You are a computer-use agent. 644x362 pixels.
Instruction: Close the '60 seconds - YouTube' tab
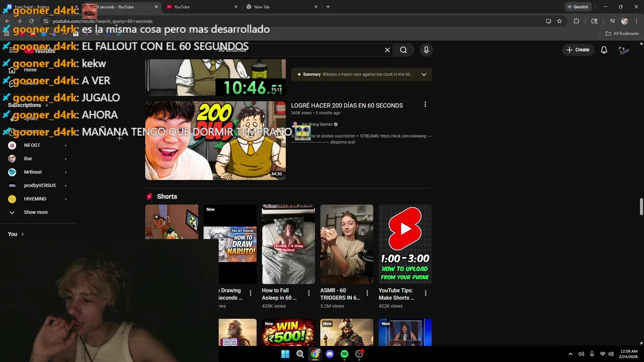[156, 7]
